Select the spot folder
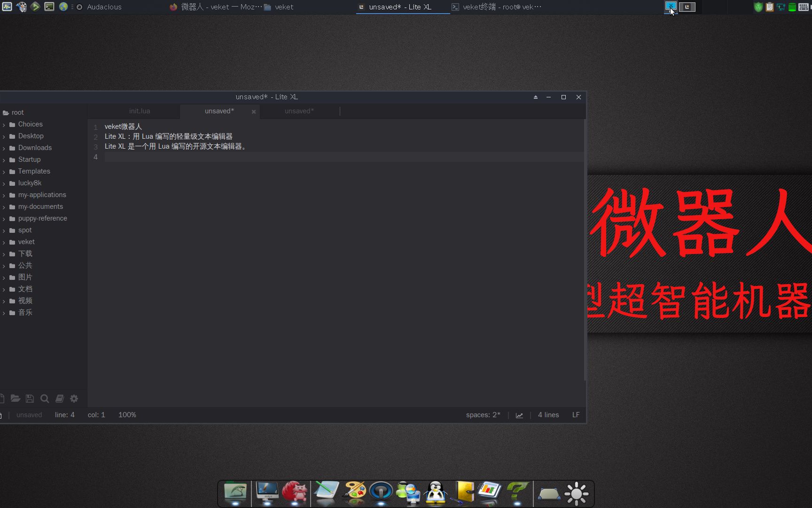The height and width of the screenshot is (508, 812). click(x=43, y=230)
